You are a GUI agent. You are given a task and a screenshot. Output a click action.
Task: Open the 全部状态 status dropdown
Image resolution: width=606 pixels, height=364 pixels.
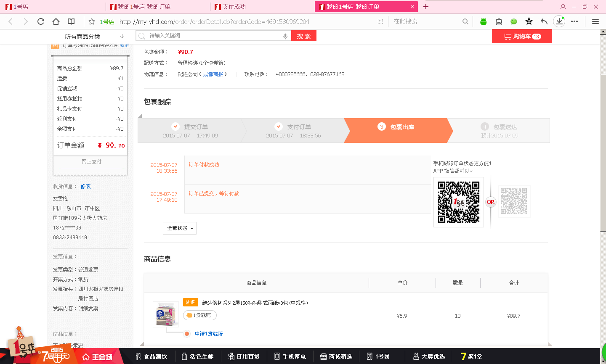click(x=180, y=228)
